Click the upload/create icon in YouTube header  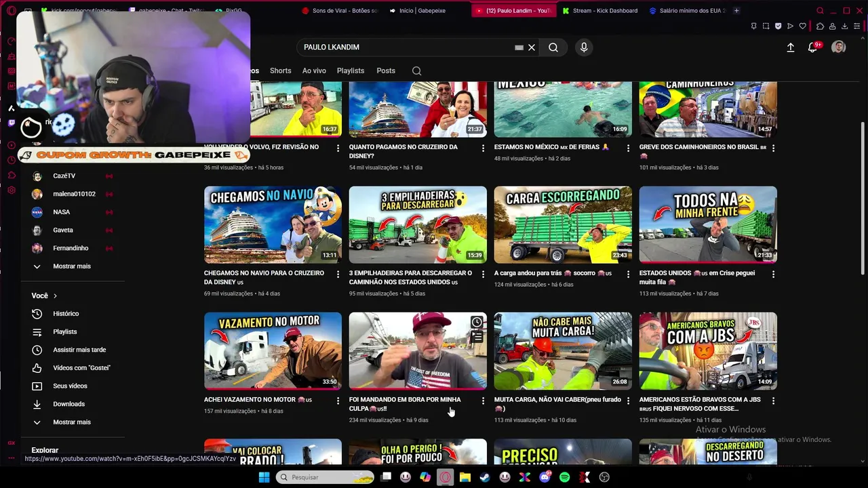[790, 47]
